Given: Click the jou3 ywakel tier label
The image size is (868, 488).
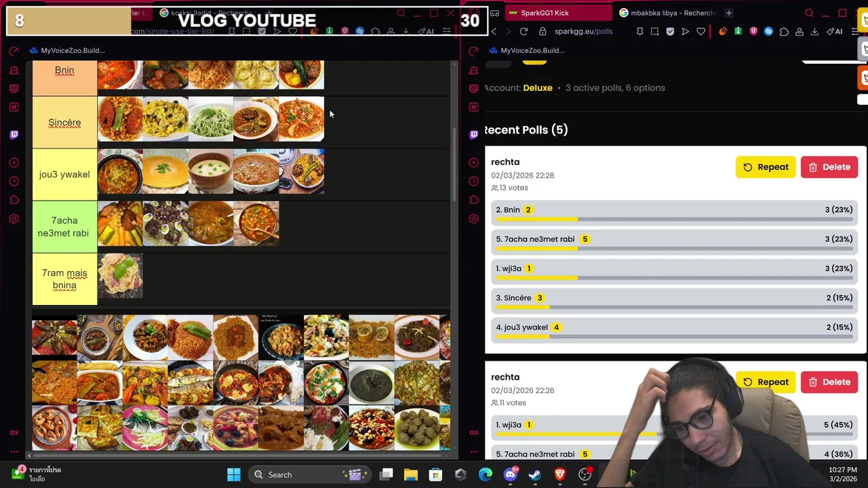Looking at the screenshot, I should (x=64, y=174).
